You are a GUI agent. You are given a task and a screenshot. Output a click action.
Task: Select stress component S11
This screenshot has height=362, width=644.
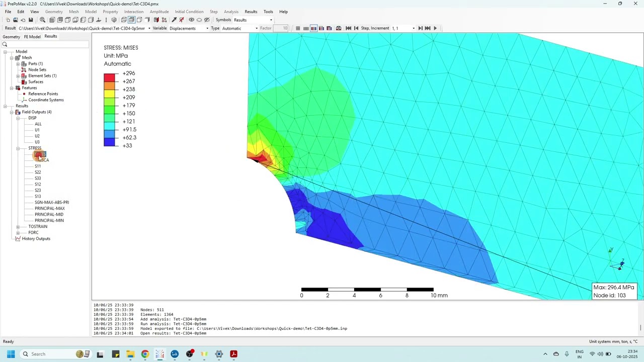click(x=38, y=166)
